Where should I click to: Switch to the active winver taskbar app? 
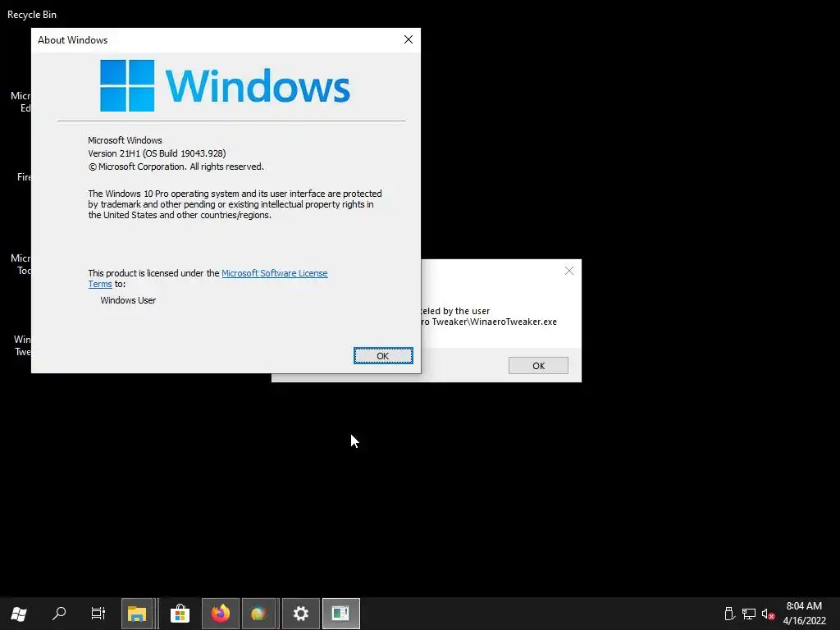pyautogui.click(x=340, y=614)
